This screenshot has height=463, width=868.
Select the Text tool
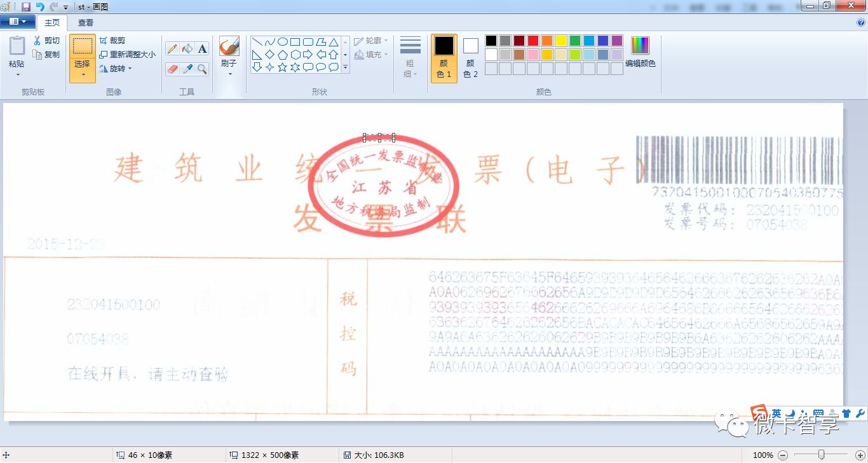[x=202, y=49]
